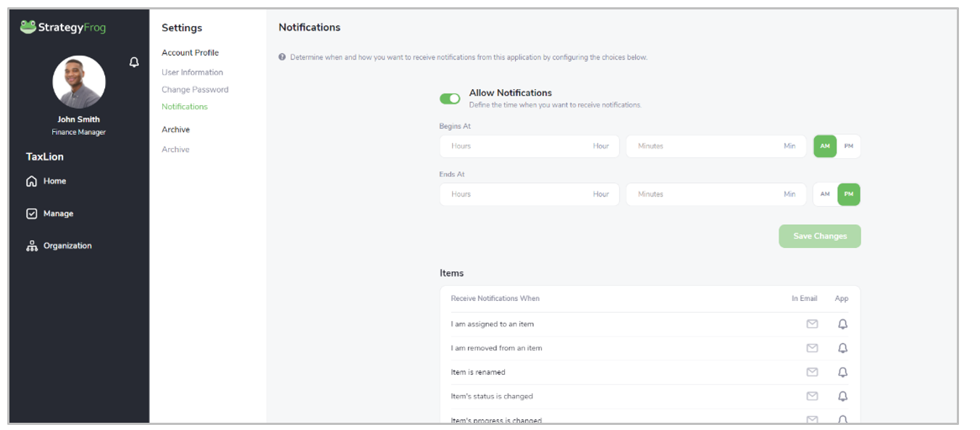980x430 pixels.
Task: Toggle email envelope for Item is renamed
Action: coord(812,372)
